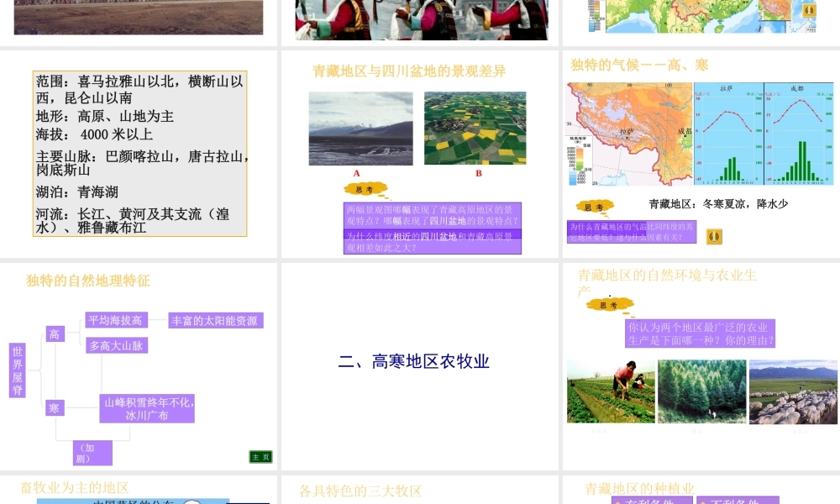The height and width of the screenshot is (504, 840).
Task: Click the vertical 世界屋脊 box
Action: tap(17, 370)
